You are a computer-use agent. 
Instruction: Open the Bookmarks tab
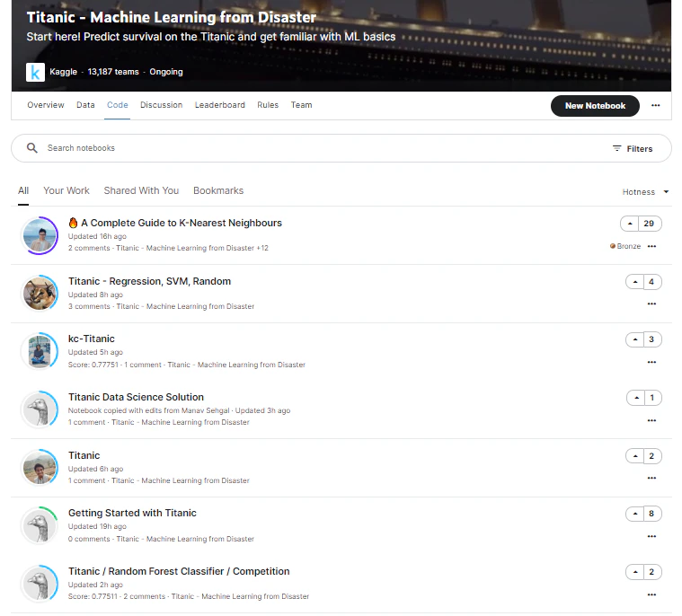click(218, 191)
